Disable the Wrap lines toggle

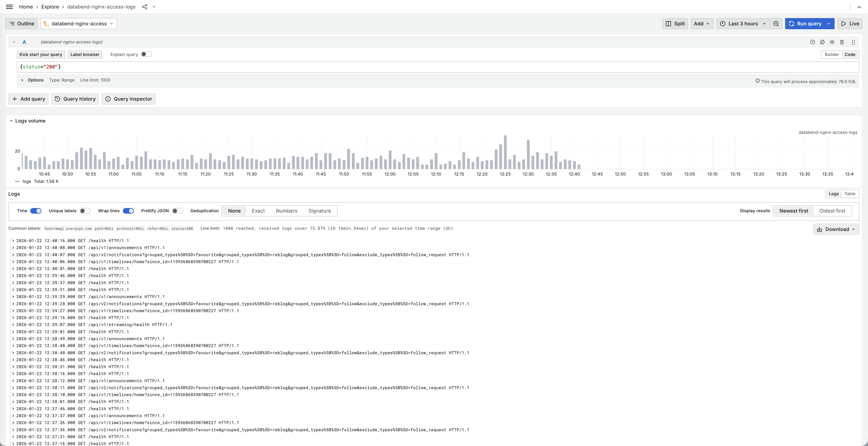point(128,211)
